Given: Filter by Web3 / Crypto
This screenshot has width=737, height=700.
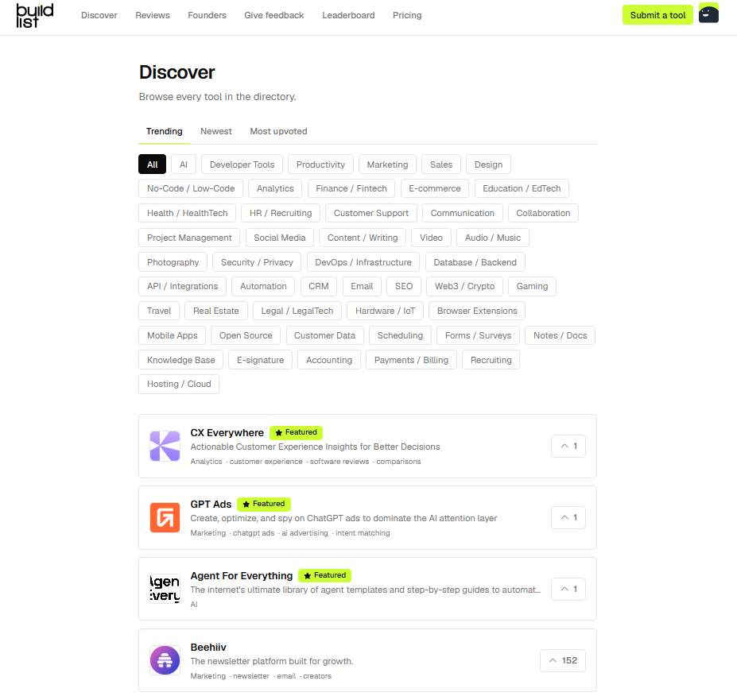Looking at the screenshot, I should point(464,286).
